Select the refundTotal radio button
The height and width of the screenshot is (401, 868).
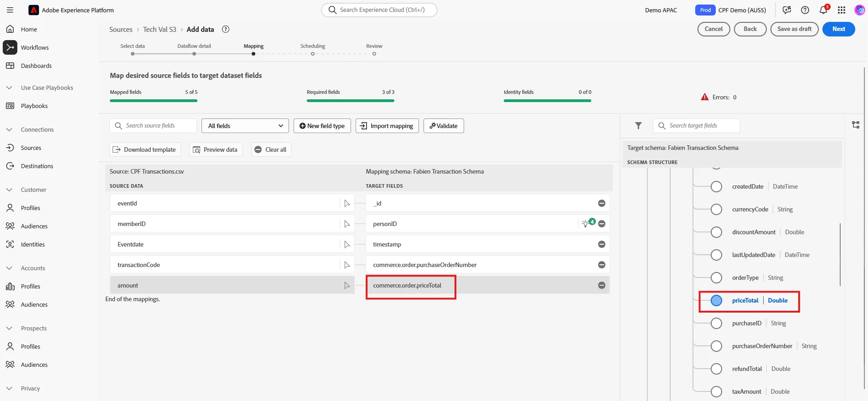tap(716, 369)
